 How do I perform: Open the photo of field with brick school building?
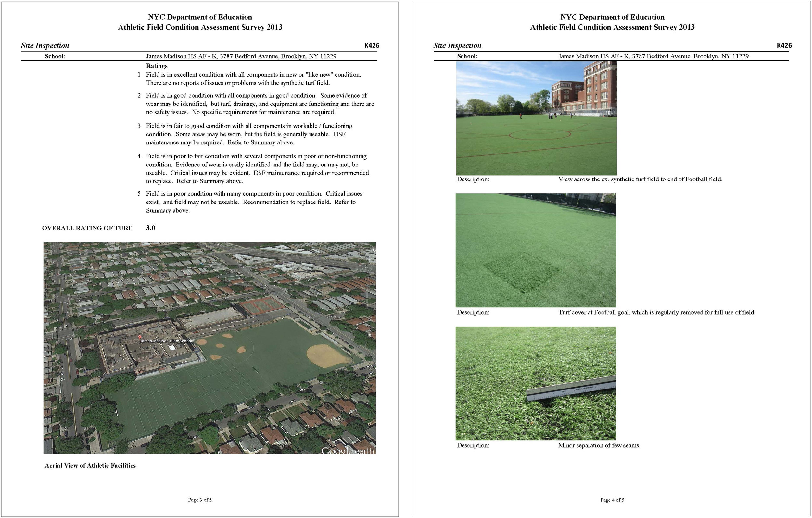[537, 118]
